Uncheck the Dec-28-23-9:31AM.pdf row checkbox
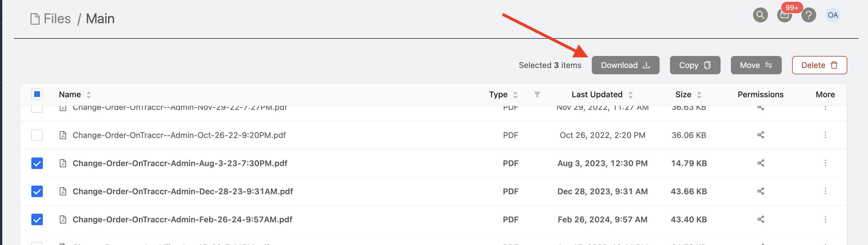This screenshot has height=245, width=868. 37,191
